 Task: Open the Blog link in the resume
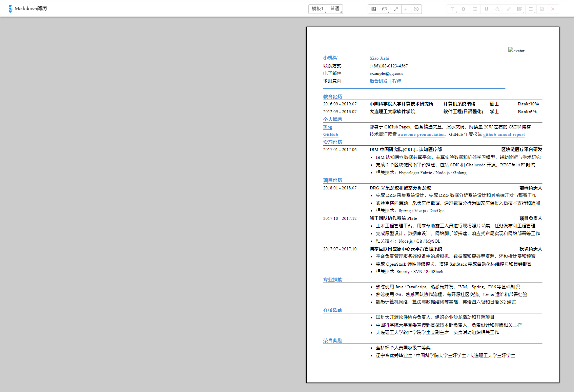(x=327, y=127)
